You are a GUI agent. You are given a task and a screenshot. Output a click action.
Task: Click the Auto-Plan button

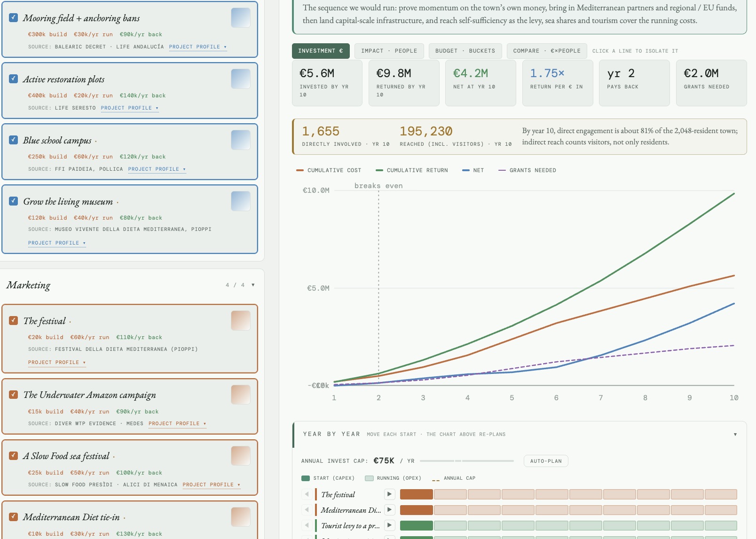tap(546, 461)
